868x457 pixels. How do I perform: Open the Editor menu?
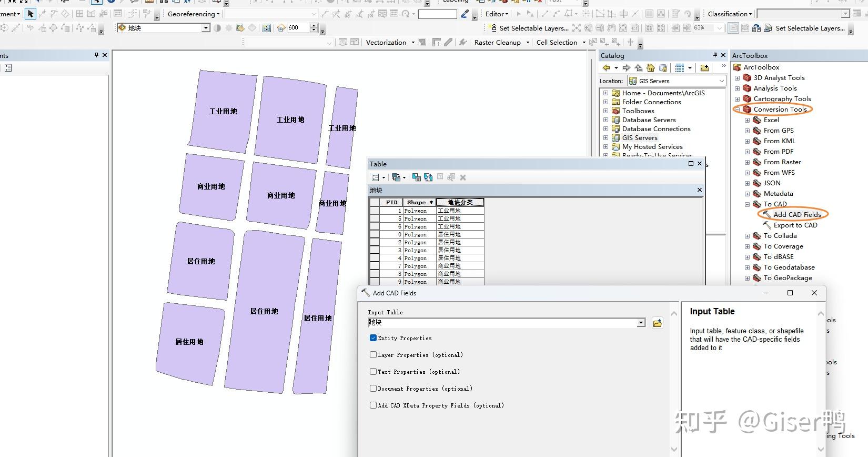coord(497,14)
